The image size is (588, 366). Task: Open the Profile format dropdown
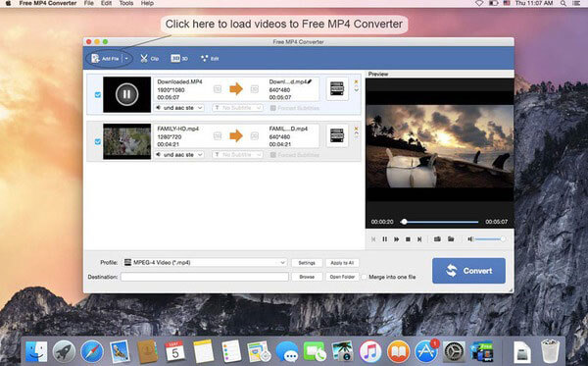coord(205,262)
